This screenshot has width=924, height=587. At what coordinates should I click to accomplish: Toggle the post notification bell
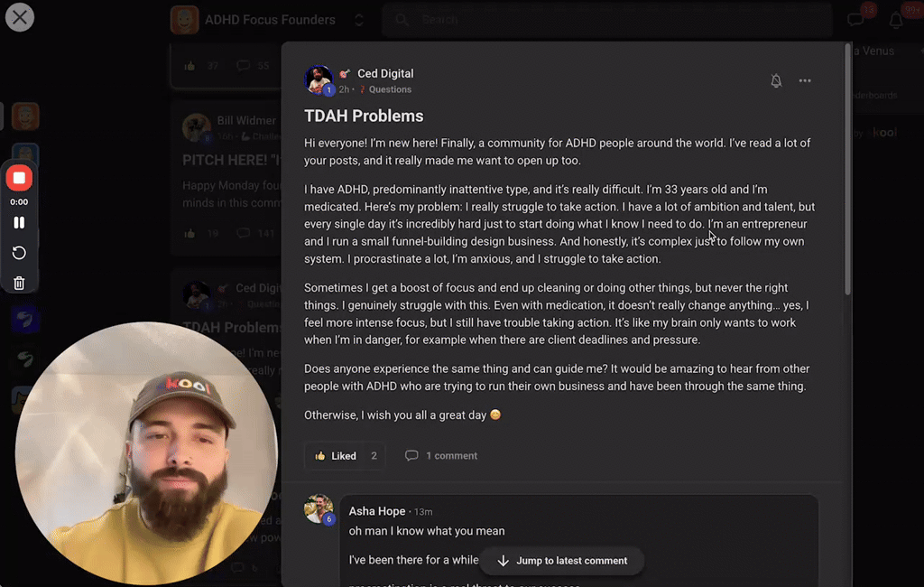tap(776, 81)
